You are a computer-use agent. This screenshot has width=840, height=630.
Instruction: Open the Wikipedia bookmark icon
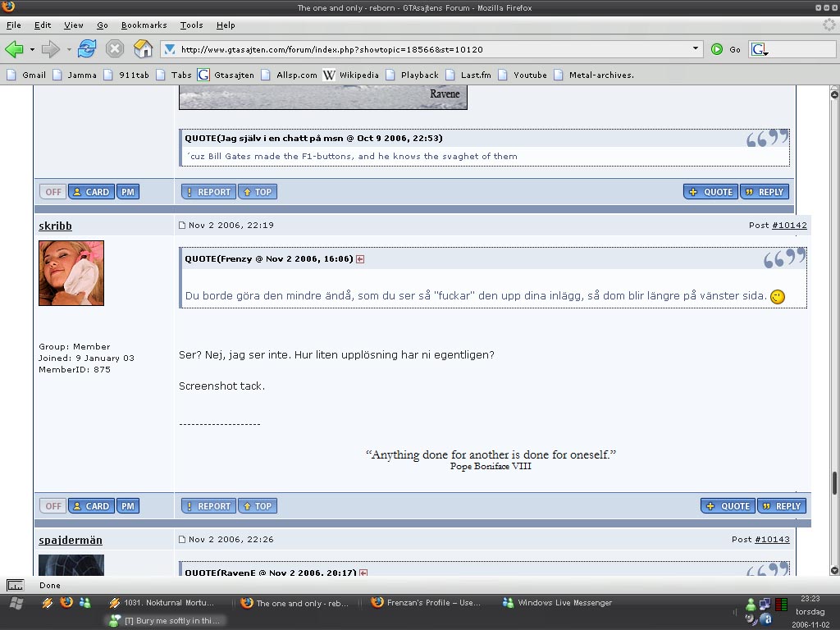329,75
